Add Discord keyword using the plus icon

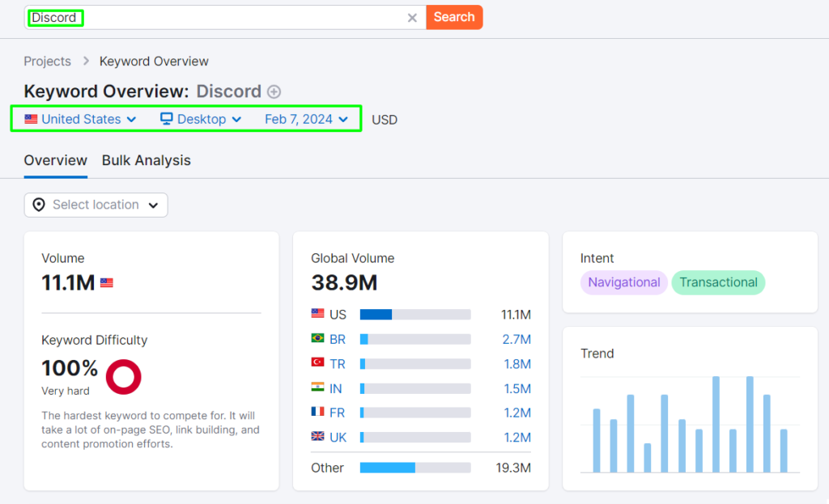tap(274, 92)
